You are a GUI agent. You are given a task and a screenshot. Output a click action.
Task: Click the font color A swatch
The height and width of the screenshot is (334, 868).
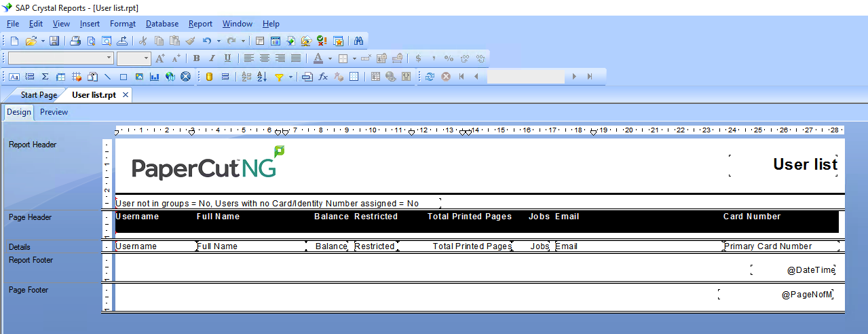pos(318,58)
